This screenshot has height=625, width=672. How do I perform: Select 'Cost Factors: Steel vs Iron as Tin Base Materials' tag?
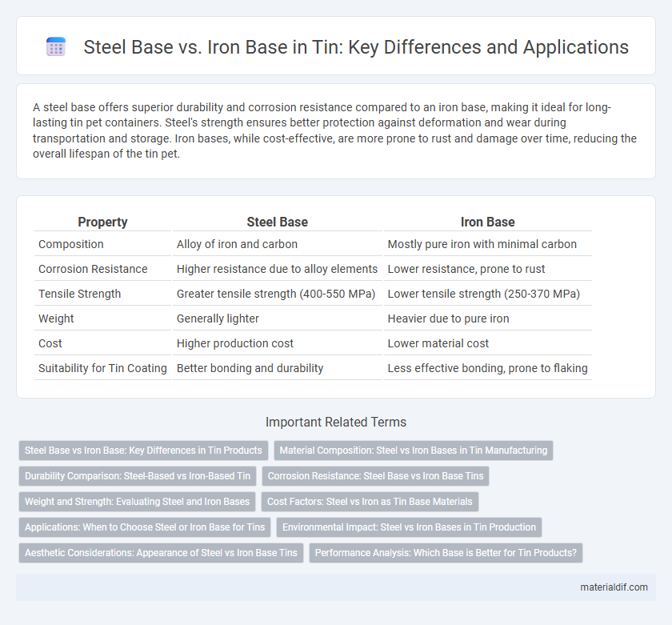click(370, 502)
